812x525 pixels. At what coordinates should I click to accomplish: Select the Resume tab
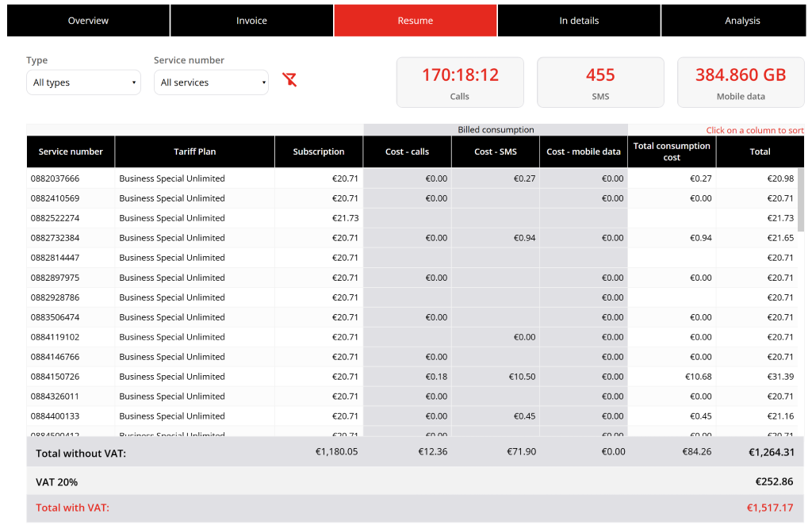416,21
